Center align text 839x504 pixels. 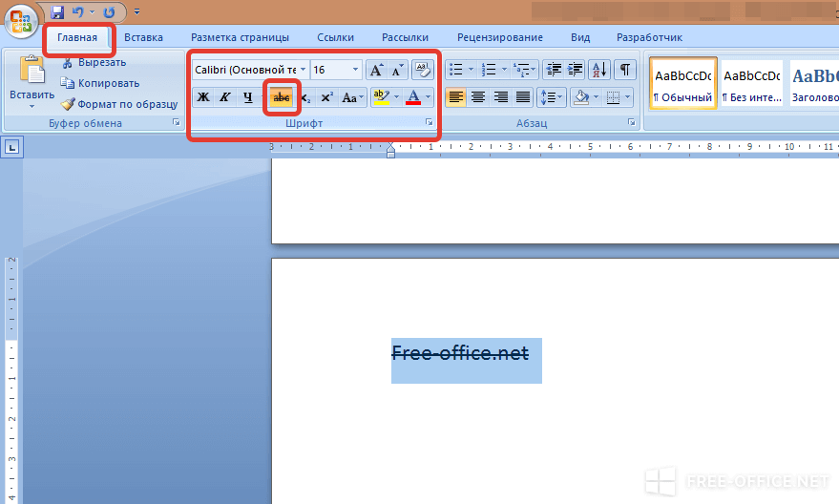[478, 97]
